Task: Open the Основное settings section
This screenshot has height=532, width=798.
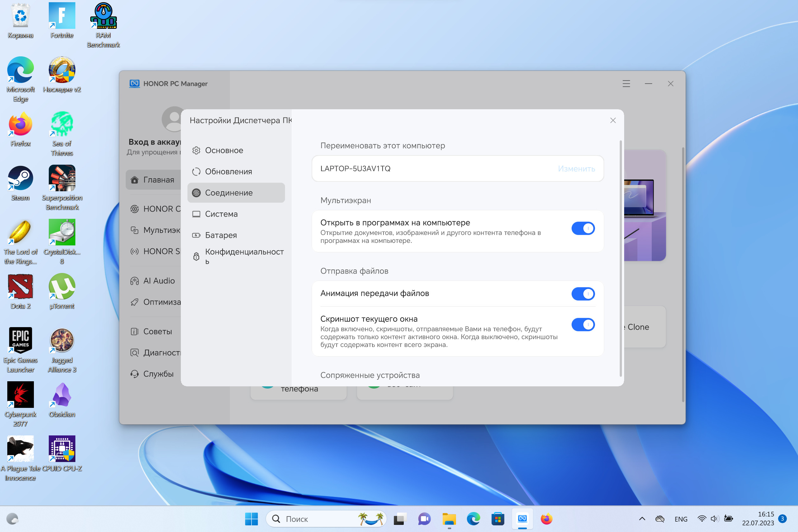Action: pos(236,150)
